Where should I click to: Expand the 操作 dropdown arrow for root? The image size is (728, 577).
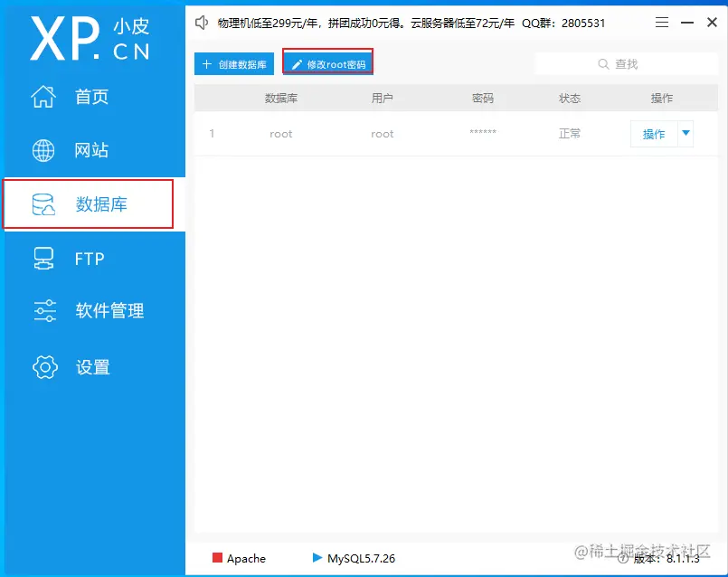(685, 134)
